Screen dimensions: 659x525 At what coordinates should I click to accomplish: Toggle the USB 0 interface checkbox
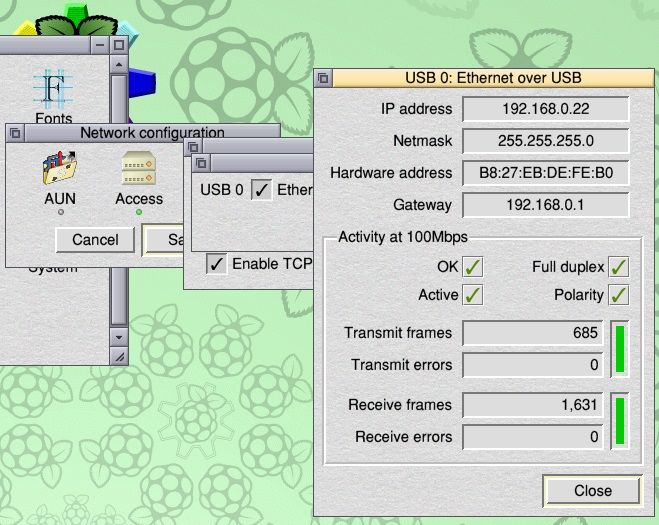point(261,189)
